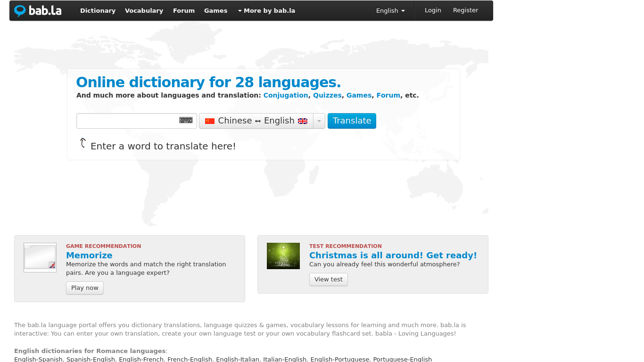Screen dimensions: 644x362
Task: Click the UK flag icon
Action: [303, 121]
